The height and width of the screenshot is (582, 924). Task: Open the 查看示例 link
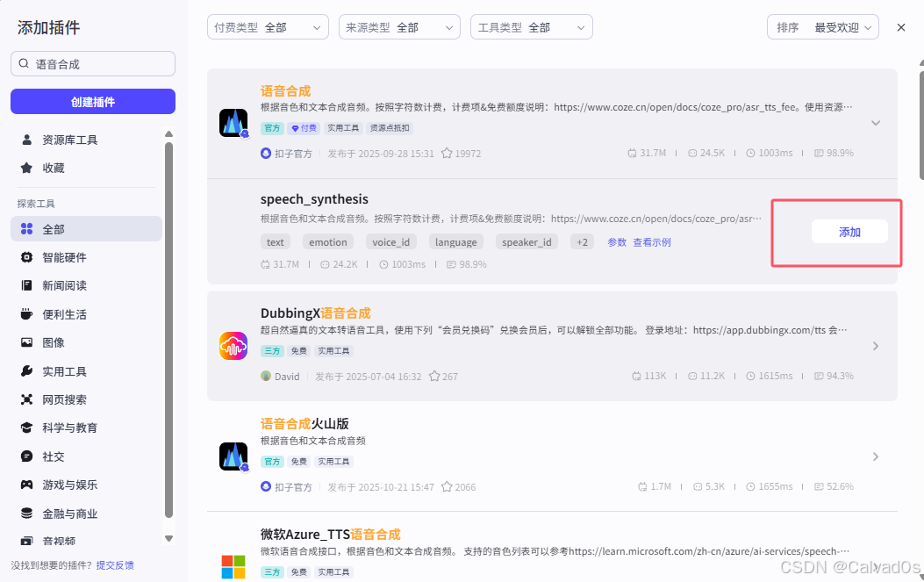click(x=652, y=242)
